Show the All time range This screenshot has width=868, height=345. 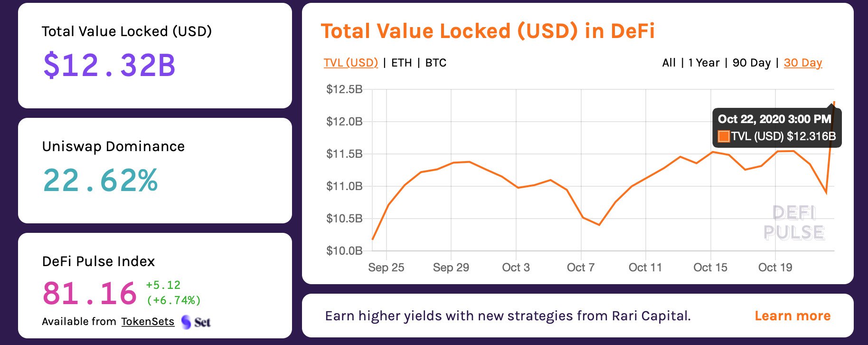pos(669,63)
